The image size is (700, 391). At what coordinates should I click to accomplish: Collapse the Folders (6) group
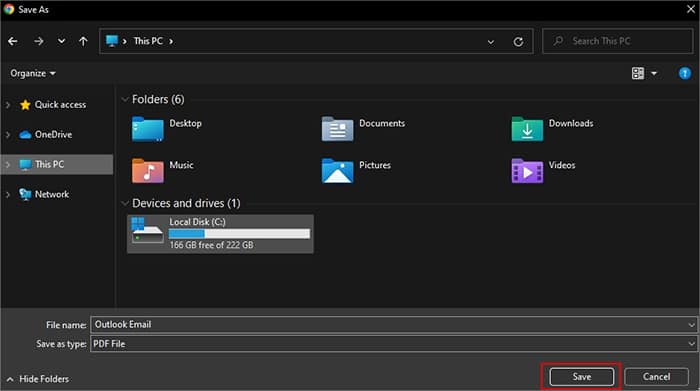click(x=125, y=99)
